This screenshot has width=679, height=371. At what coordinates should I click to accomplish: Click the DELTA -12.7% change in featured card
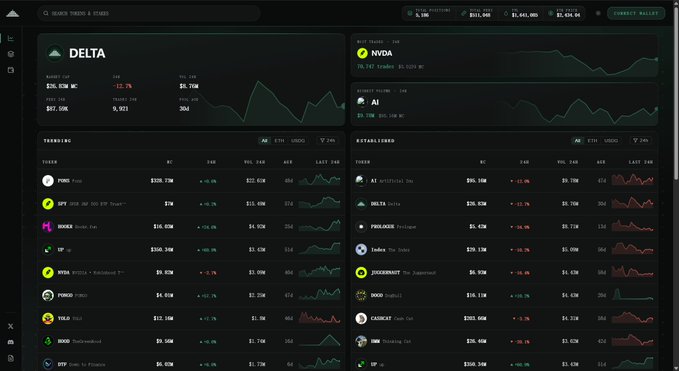122,86
